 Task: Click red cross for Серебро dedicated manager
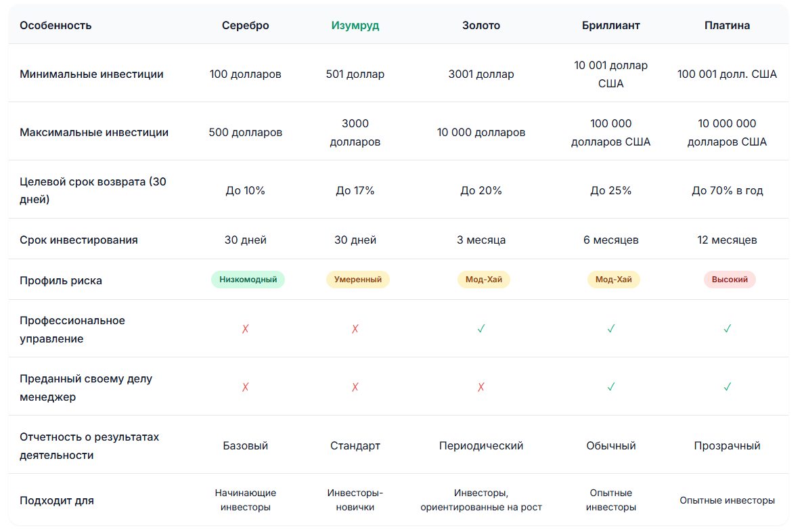(x=246, y=387)
